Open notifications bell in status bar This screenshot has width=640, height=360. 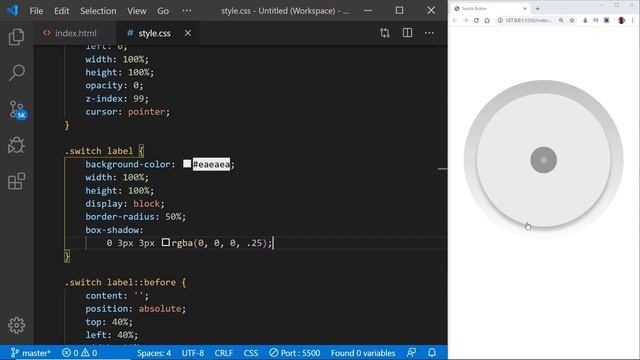[432, 353]
